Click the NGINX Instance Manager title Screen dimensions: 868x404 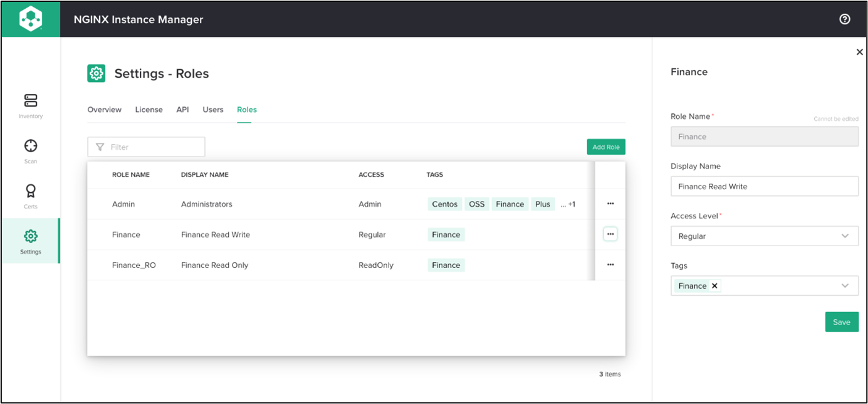139,19
